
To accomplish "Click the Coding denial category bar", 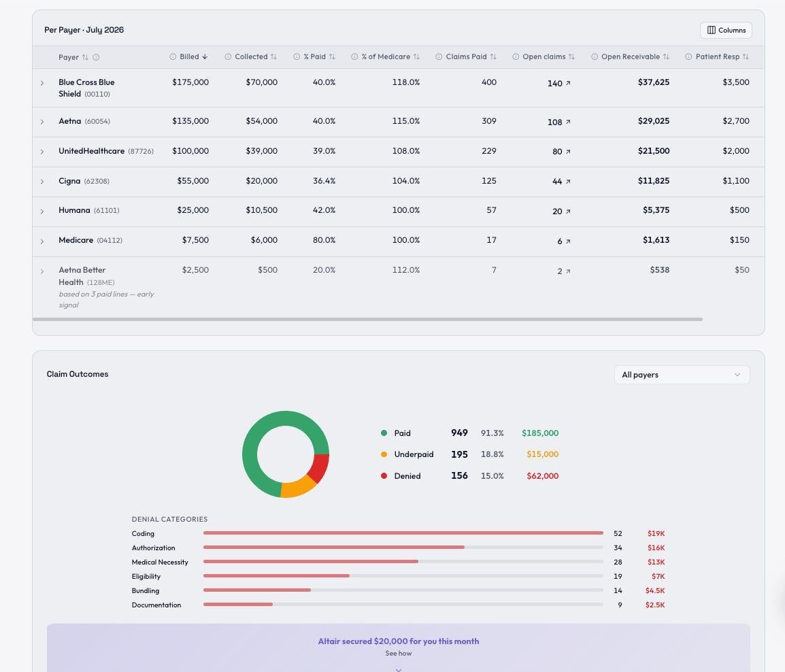I will click(403, 533).
